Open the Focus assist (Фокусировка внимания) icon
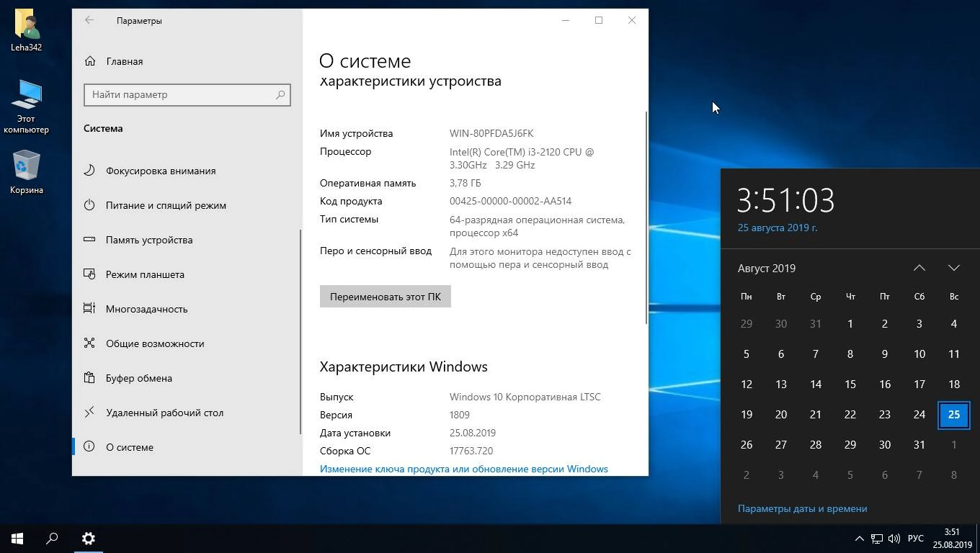Screen dimensions: 980x553 click(x=89, y=171)
